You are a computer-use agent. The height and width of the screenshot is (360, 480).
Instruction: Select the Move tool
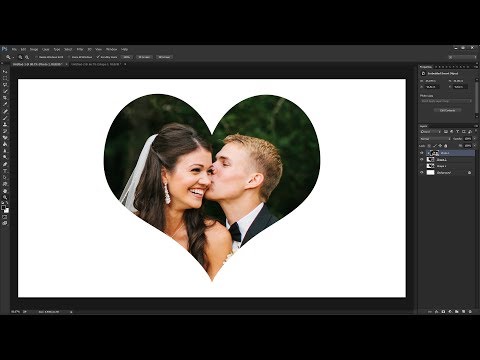(5, 71)
